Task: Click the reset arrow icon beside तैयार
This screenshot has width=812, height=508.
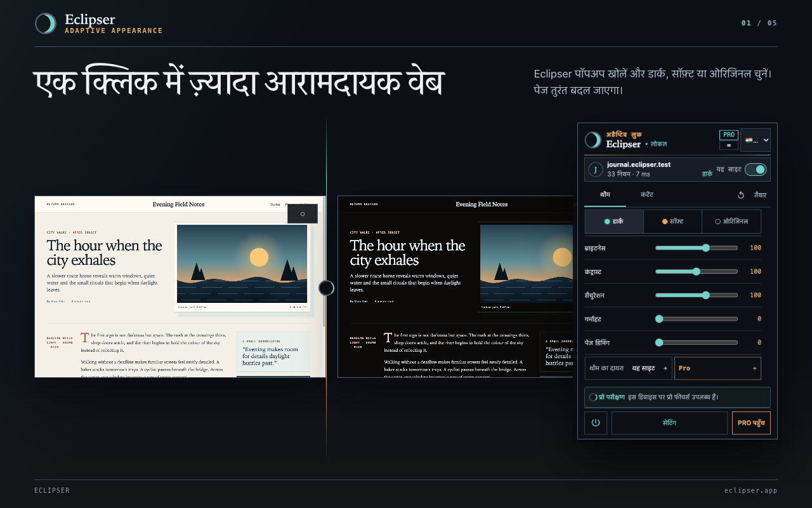Action: pos(740,195)
